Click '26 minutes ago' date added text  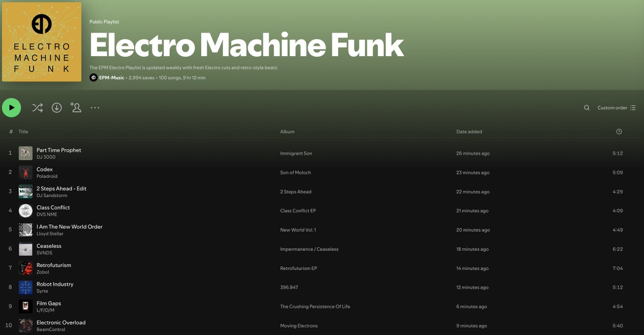(x=473, y=153)
